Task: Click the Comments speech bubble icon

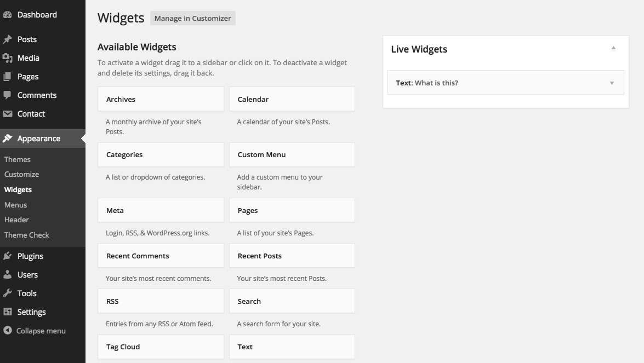Action: (8, 95)
